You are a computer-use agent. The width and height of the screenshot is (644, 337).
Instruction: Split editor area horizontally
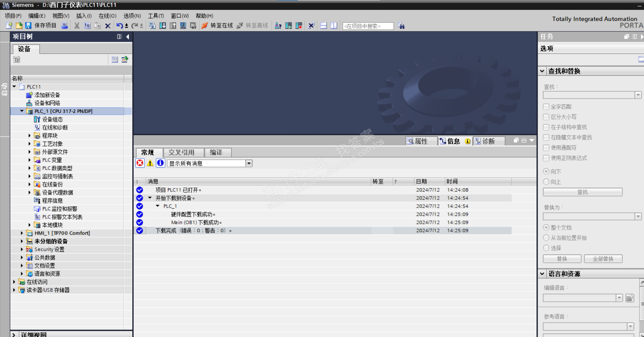(x=323, y=26)
